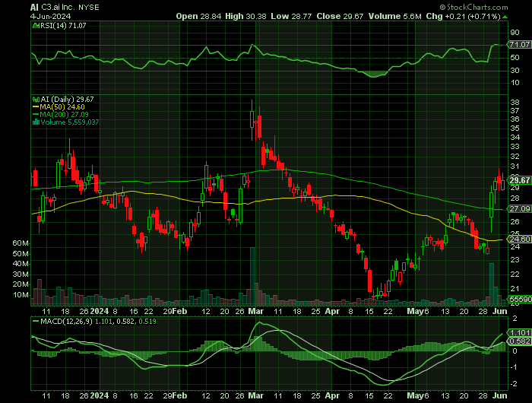Click the 10M label on the volume axis

point(21,295)
